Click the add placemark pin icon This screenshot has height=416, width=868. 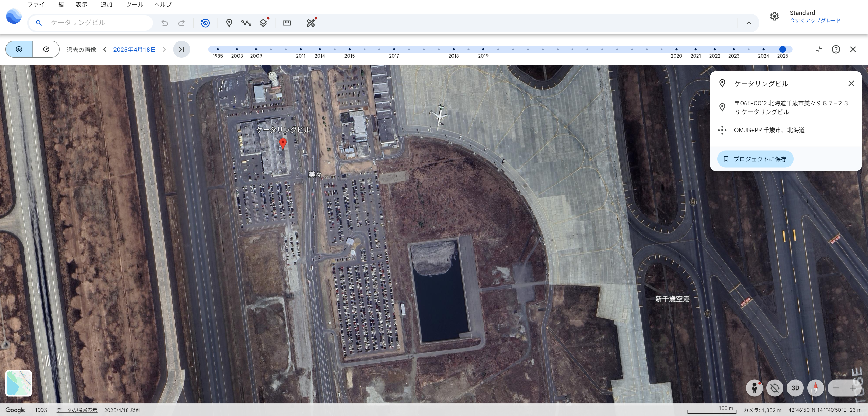[x=229, y=23]
